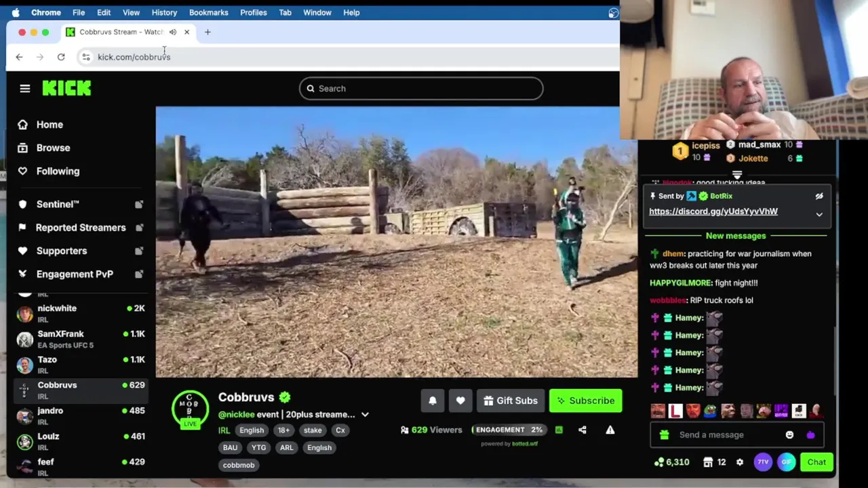Click the HAPPYGILMORE username in chat
The image size is (868, 488).
681,283
